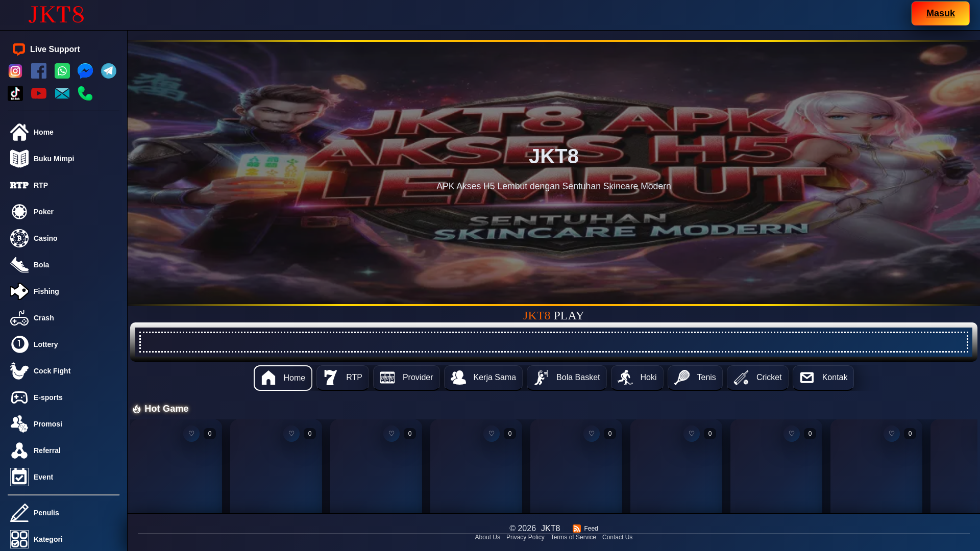Screen dimensions: 980x551
Task: Click the Masuk login button
Action: coord(940,13)
